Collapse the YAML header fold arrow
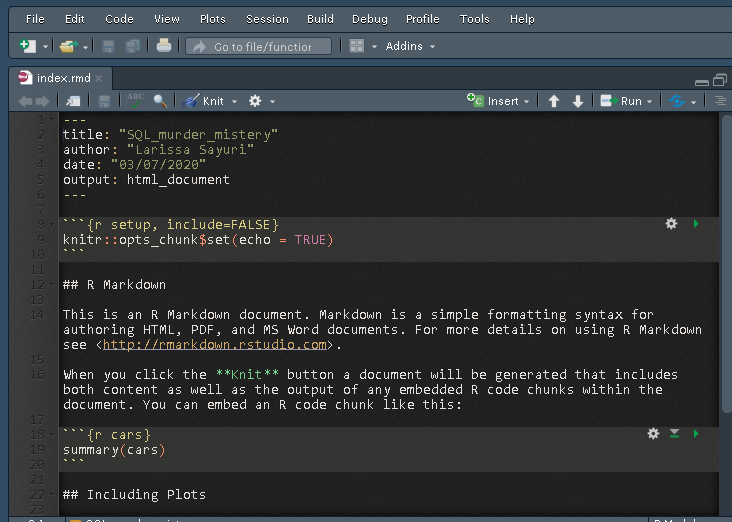 pyautogui.click(x=52, y=120)
